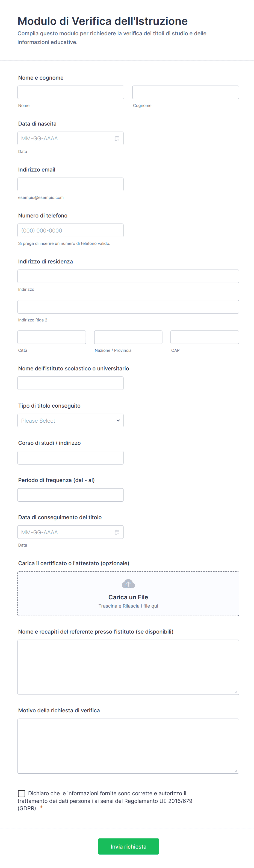Viewport: 254px width, 868px height.
Task: Open the calendar icon for Data di conseguimento
Action: pyautogui.click(x=117, y=532)
